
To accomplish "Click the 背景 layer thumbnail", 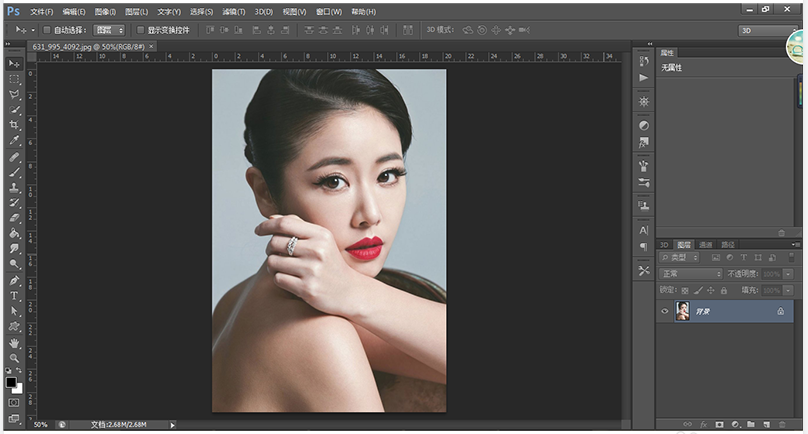I will (683, 312).
